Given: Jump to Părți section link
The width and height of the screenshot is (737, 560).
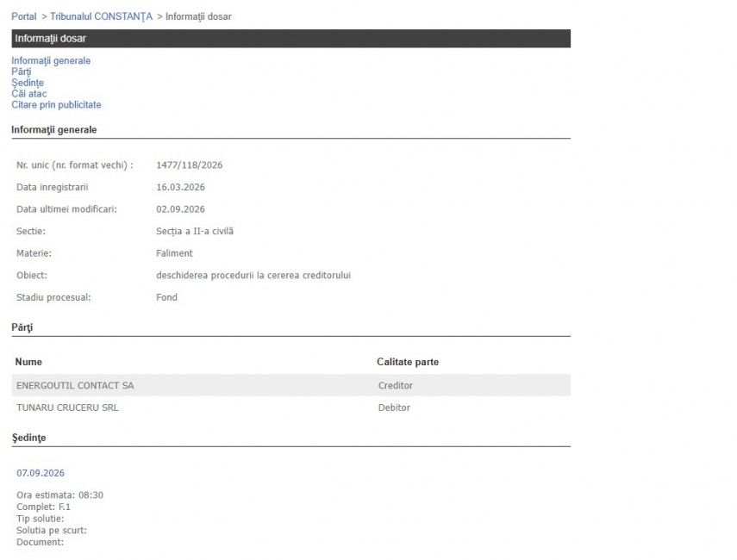Looking at the screenshot, I should click(x=22, y=72).
